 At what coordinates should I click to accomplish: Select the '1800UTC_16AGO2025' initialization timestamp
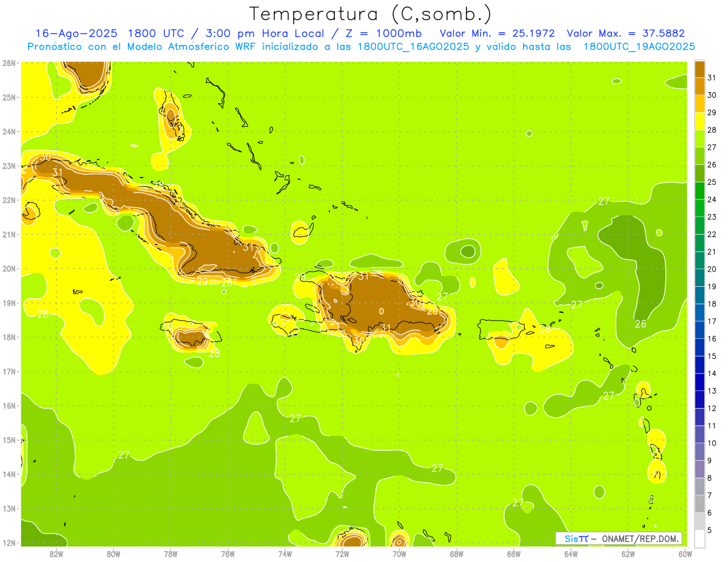click(414, 47)
